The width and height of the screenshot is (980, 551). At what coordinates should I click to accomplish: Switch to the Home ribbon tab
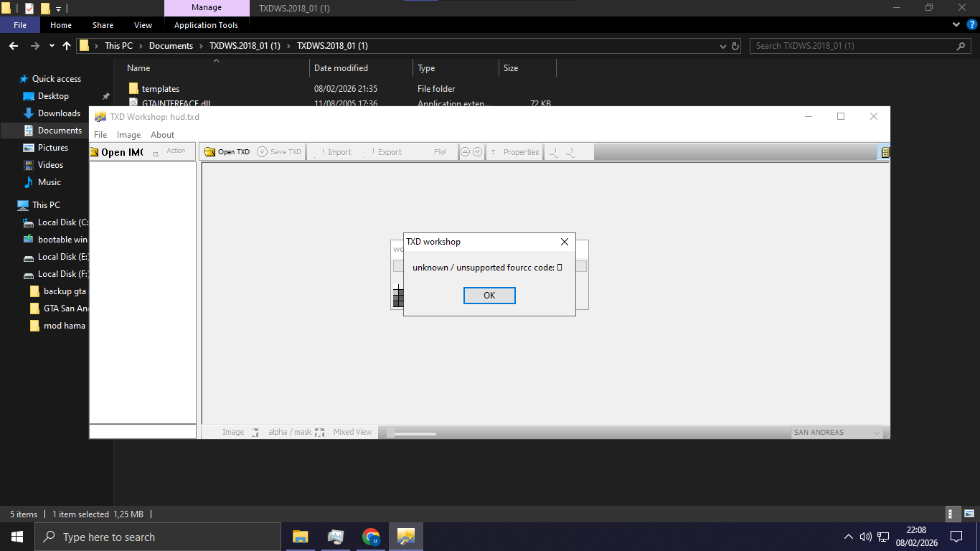61,25
